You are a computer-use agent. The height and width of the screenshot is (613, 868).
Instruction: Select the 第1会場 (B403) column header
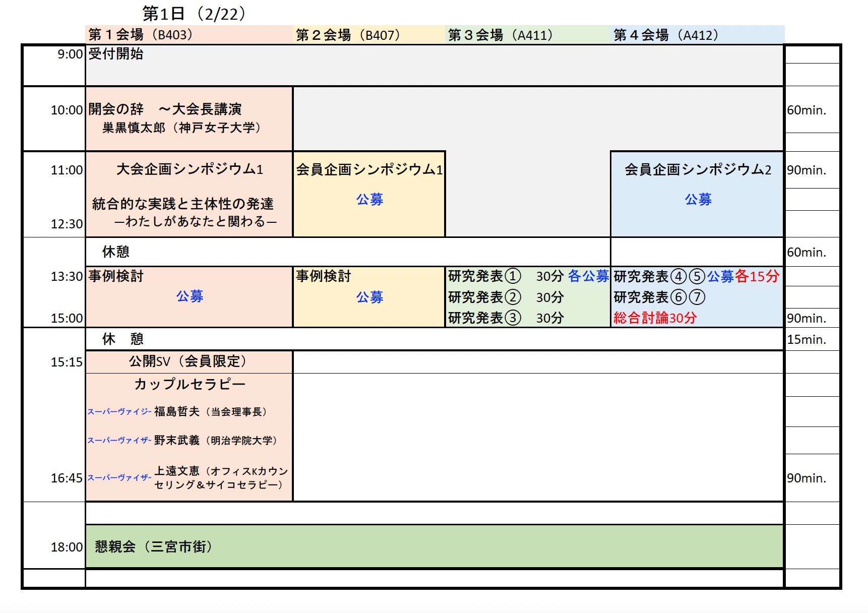pos(141,35)
